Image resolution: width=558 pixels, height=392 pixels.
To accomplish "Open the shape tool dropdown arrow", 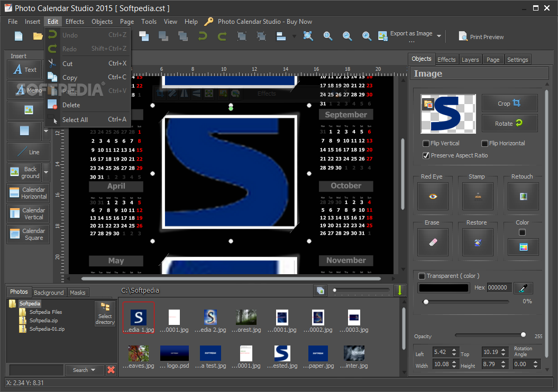I will pos(46,131).
